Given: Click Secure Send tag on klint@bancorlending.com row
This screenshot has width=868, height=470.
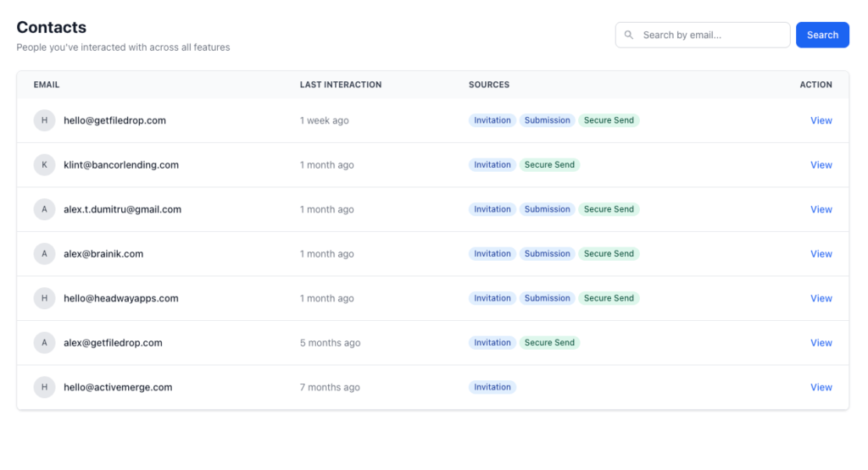Looking at the screenshot, I should click(x=549, y=165).
